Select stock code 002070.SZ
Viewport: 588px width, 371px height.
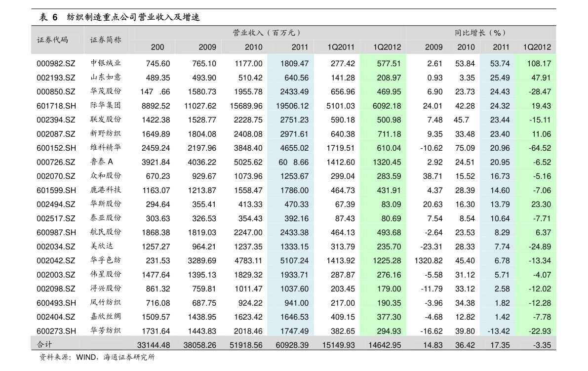(56, 176)
